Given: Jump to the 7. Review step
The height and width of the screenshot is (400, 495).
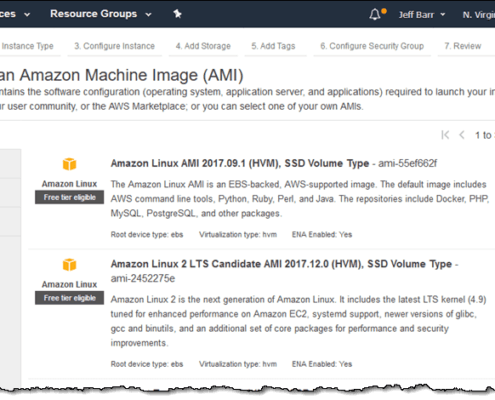Looking at the screenshot, I should pos(463,46).
